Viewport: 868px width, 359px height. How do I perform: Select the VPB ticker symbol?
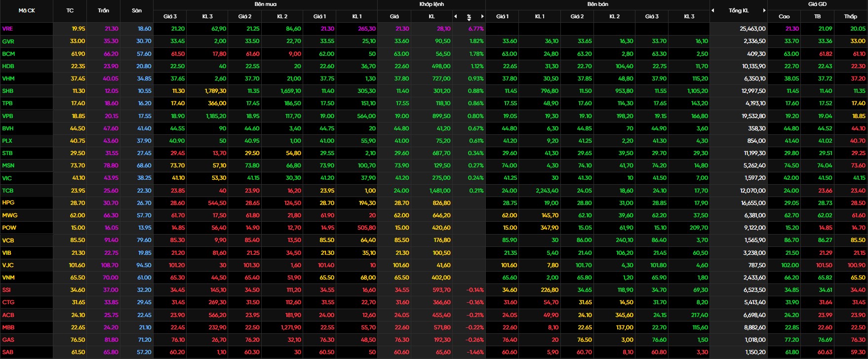(x=7, y=116)
